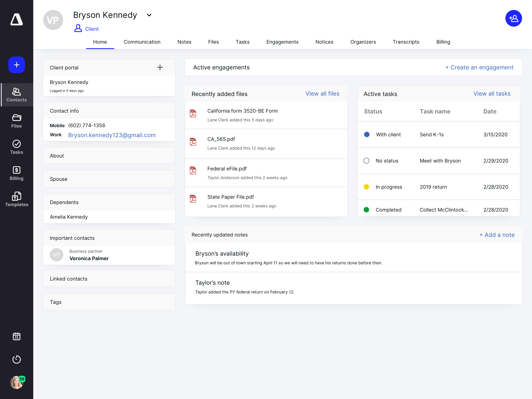Screen dimensions: 532x399
Task: Expand the Spouse section
Action: pos(109,179)
